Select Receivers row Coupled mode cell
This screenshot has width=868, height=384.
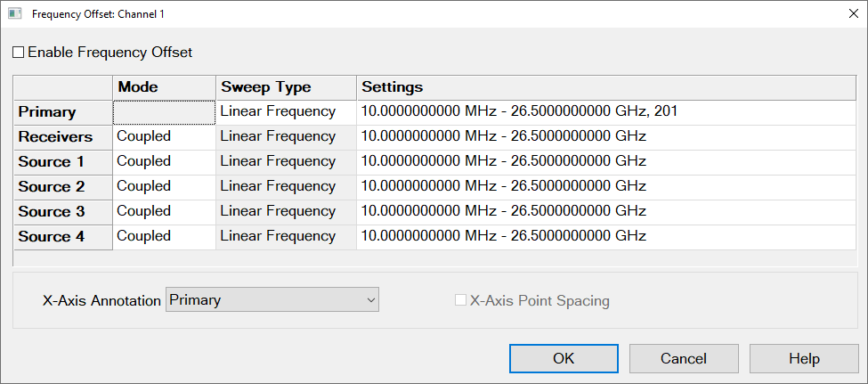[164, 137]
